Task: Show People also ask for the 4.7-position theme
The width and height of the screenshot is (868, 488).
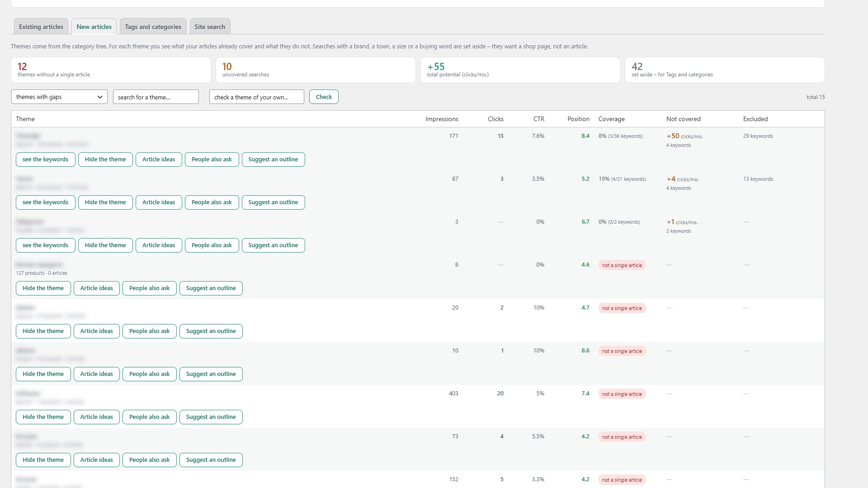Action: [150, 331]
